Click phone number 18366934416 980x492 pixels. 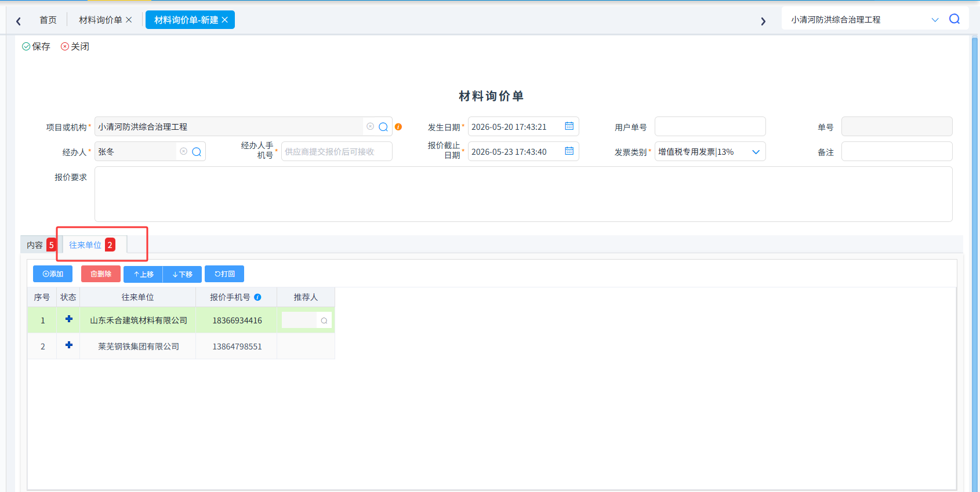click(x=237, y=320)
